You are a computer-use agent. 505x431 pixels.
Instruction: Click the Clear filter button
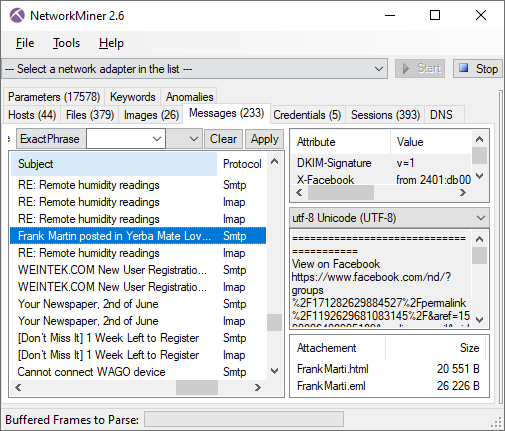tap(223, 139)
